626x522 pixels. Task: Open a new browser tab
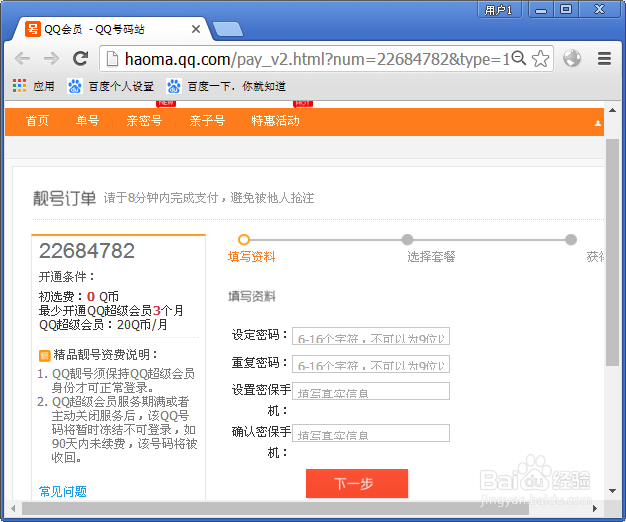pyautogui.click(x=228, y=30)
